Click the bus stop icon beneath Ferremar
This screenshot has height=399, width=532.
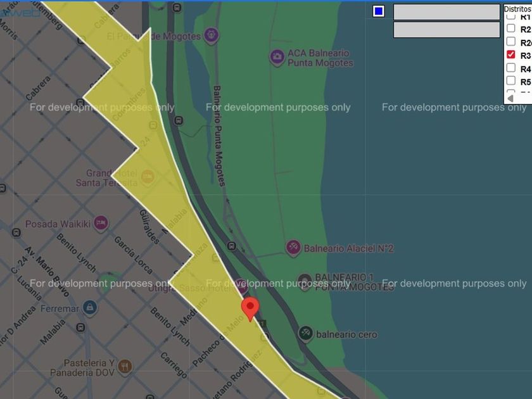81,327
